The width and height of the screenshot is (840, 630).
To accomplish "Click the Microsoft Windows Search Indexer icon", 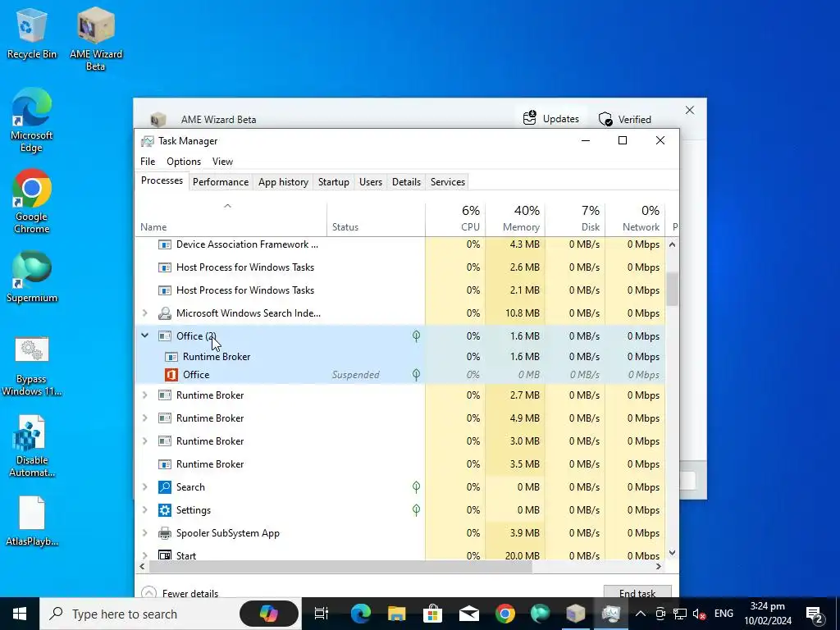I will tap(164, 313).
